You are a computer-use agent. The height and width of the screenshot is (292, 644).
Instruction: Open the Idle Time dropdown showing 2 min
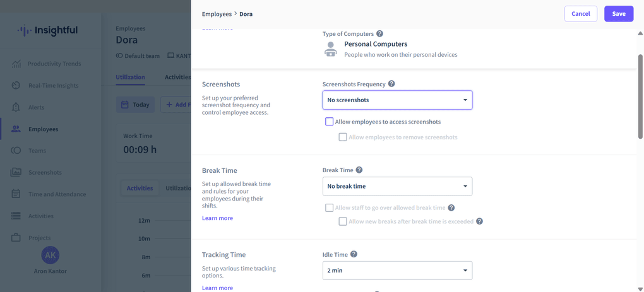pos(397,271)
